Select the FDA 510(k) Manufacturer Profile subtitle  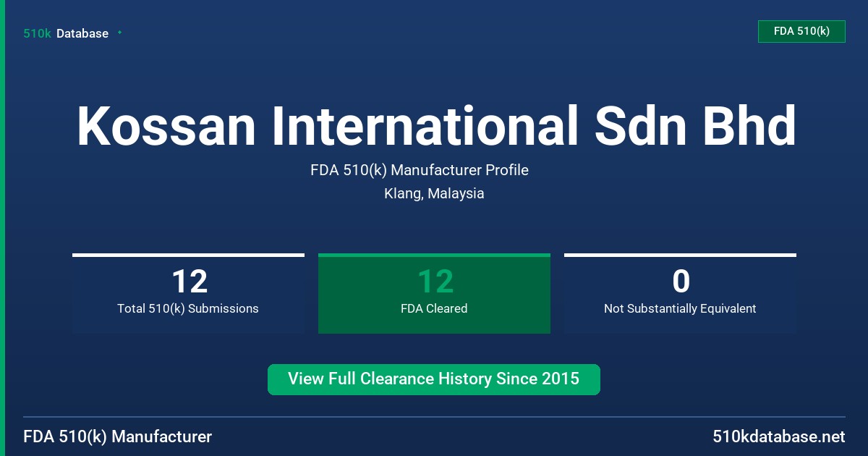click(420, 170)
